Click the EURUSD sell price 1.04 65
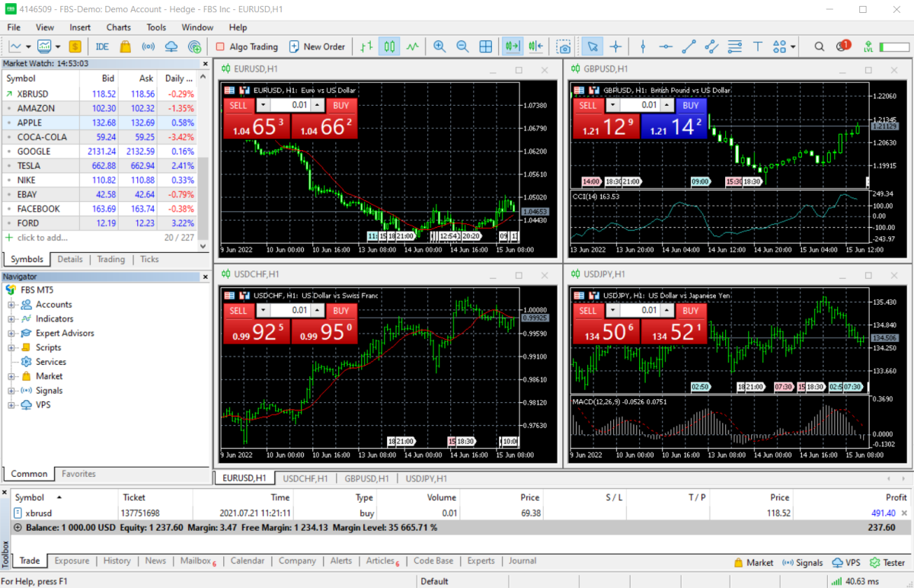 coord(256,127)
